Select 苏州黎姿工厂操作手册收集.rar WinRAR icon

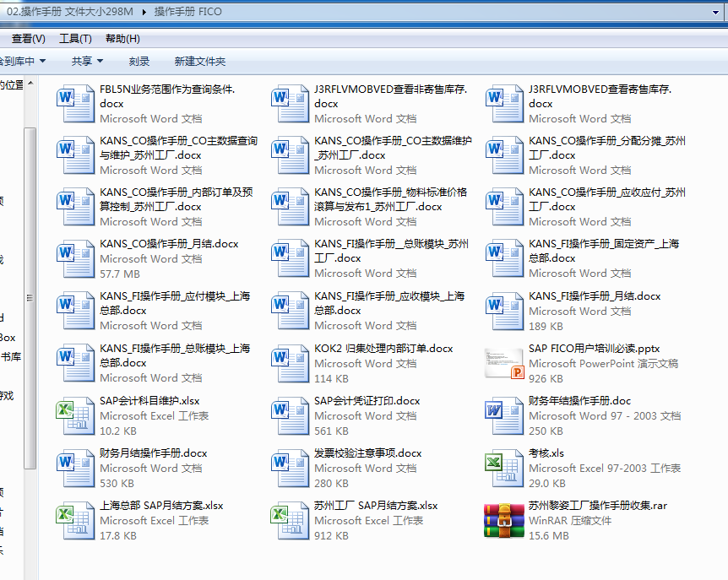pyautogui.click(x=504, y=521)
